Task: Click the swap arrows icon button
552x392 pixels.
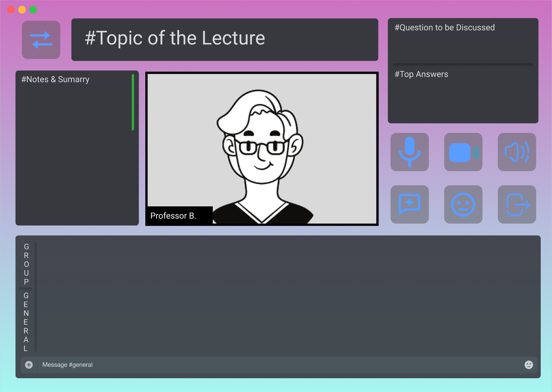Action: click(x=41, y=40)
